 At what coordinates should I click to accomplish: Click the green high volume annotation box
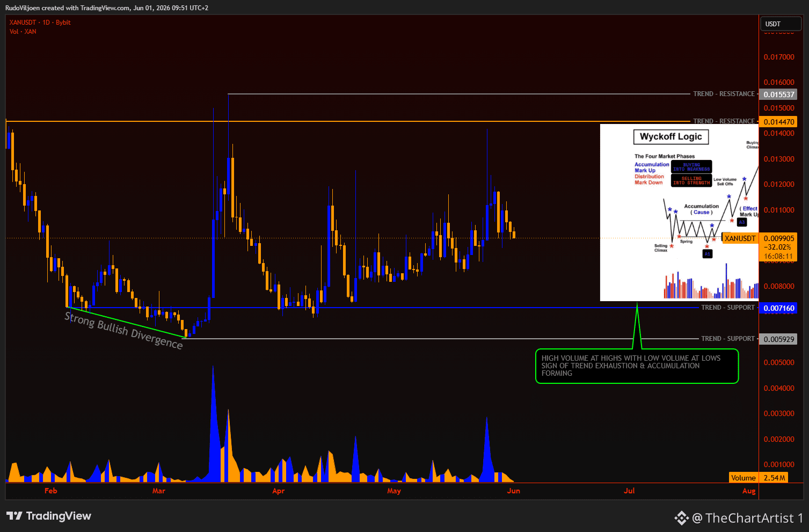(637, 366)
